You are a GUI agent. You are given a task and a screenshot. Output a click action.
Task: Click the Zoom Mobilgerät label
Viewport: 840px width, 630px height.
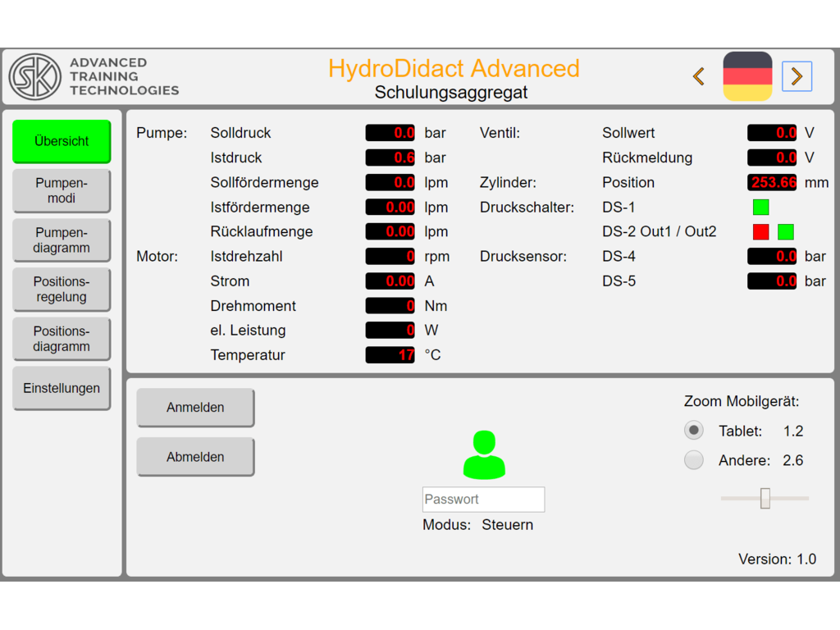click(742, 401)
